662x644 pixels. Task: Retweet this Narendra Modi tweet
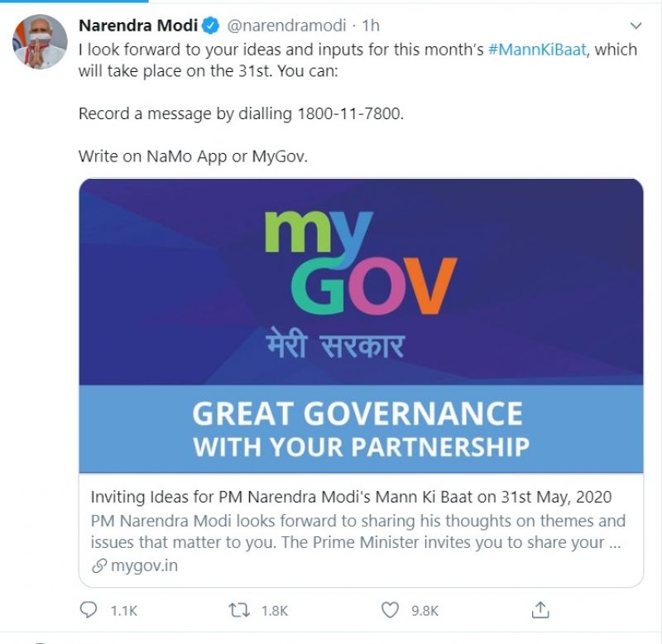(x=239, y=610)
